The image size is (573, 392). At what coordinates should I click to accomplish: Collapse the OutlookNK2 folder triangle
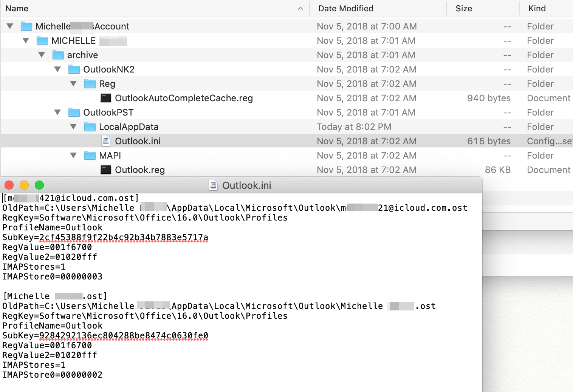tap(57, 69)
